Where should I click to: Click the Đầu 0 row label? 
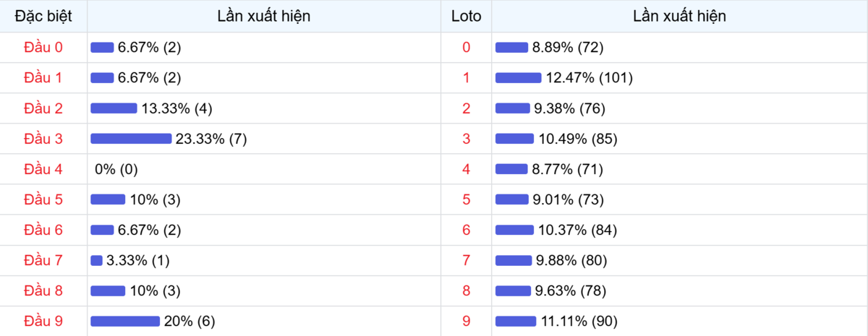43,48
